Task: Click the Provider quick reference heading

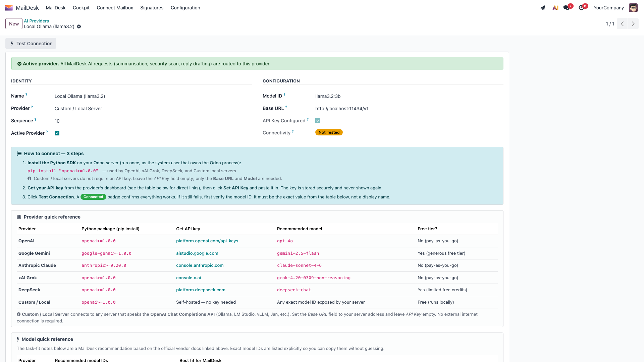Action: click(52, 217)
